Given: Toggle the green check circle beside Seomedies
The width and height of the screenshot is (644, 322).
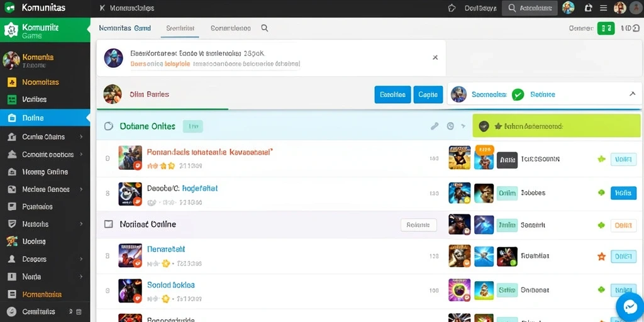Looking at the screenshot, I should [518, 94].
